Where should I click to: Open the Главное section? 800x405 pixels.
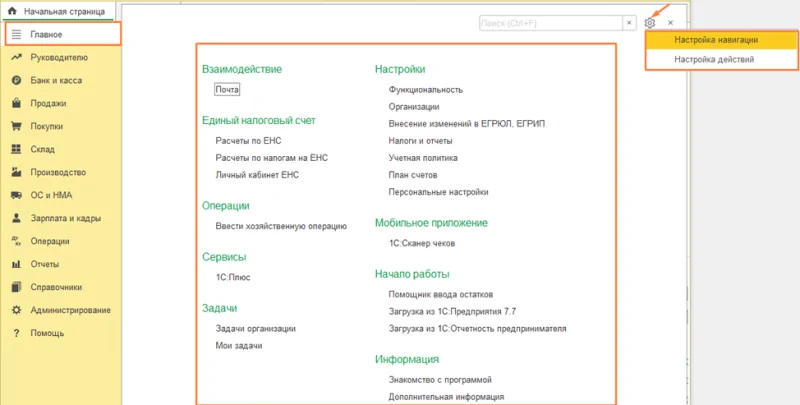(63, 35)
